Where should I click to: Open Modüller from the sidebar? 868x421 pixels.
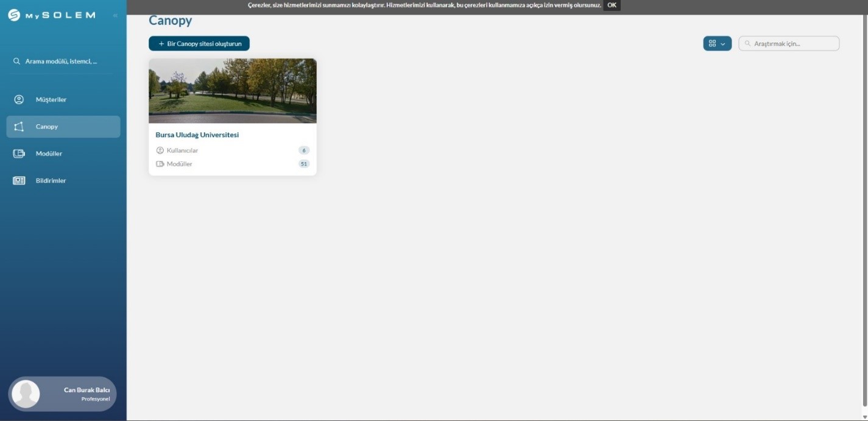[49, 154]
